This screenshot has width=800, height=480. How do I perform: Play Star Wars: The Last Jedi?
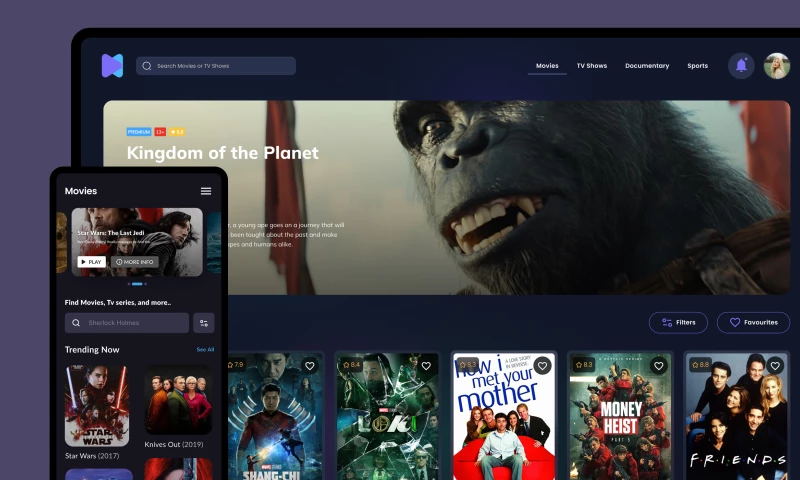pos(91,262)
